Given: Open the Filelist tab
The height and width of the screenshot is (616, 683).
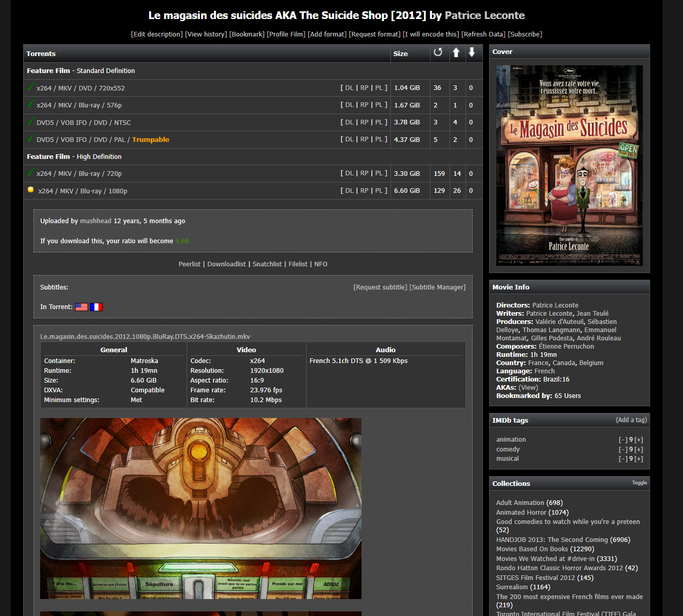Looking at the screenshot, I should (x=298, y=264).
